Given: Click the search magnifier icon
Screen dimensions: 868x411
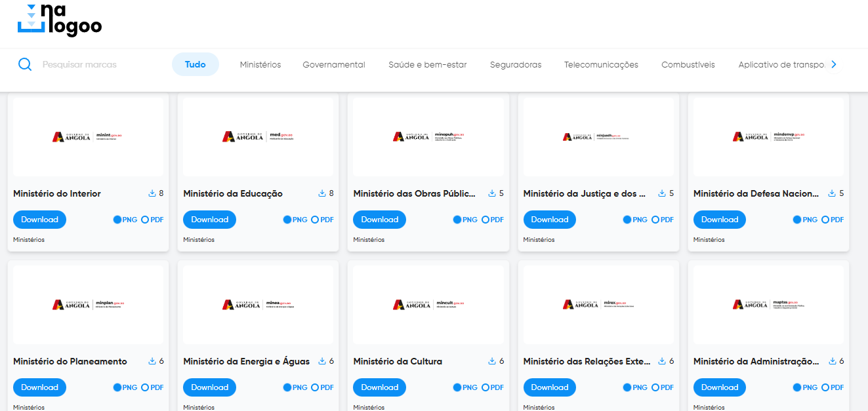Looking at the screenshot, I should 25,64.
